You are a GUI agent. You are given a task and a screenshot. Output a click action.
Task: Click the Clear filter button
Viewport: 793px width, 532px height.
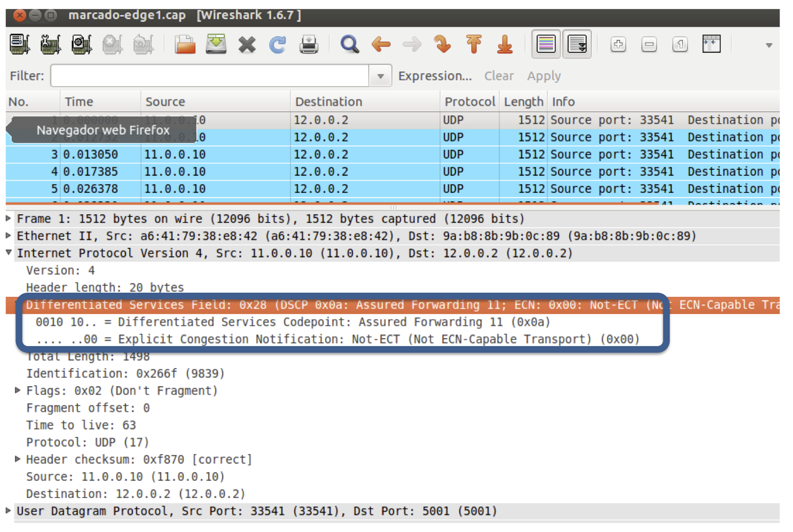499,76
